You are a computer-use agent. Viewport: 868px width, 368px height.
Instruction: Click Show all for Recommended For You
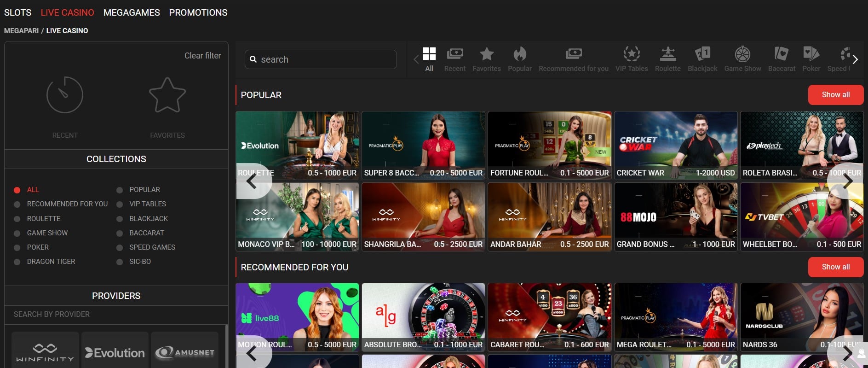coord(835,267)
